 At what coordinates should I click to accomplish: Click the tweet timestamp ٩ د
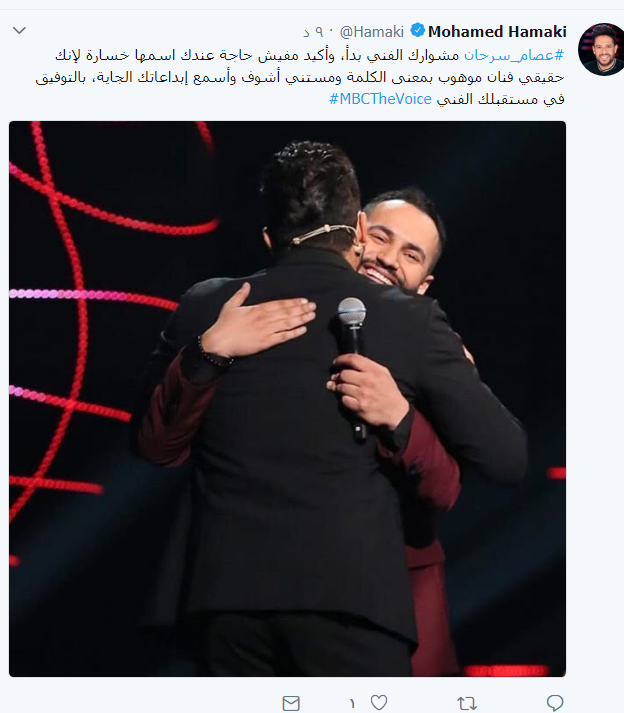(x=313, y=32)
